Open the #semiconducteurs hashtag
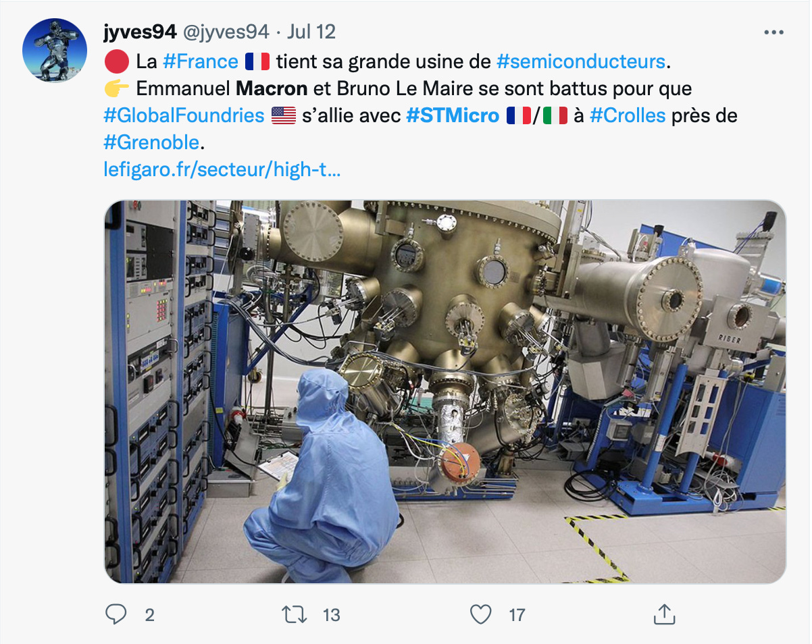Viewport: 812px width, 644px height. [x=581, y=61]
